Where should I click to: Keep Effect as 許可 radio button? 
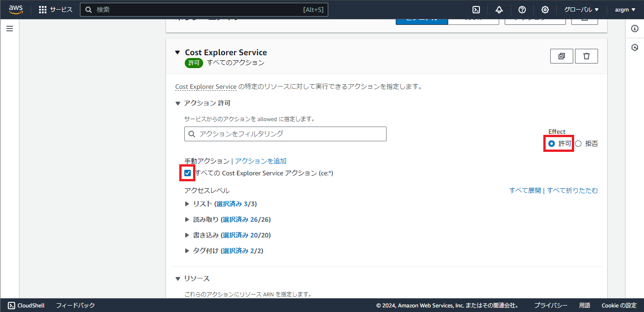[x=551, y=143]
